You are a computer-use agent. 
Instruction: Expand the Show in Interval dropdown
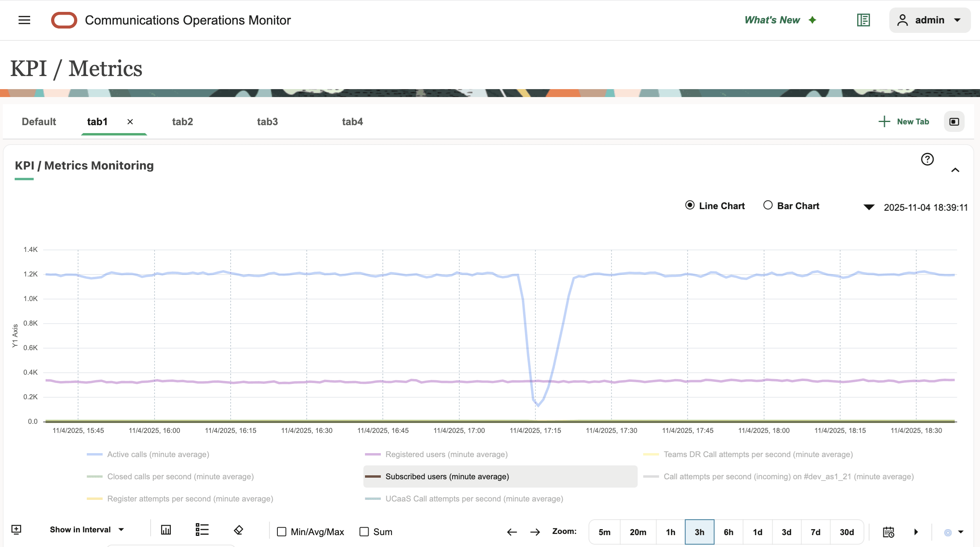tap(87, 530)
